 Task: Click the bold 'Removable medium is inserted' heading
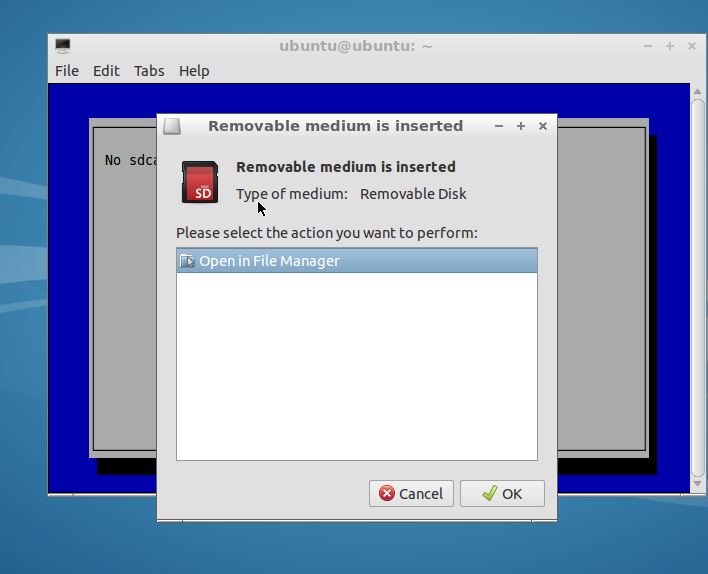tap(346, 167)
